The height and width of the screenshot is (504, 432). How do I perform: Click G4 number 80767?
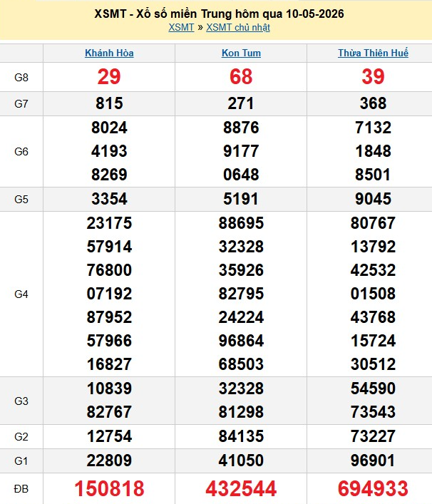point(373,223)
